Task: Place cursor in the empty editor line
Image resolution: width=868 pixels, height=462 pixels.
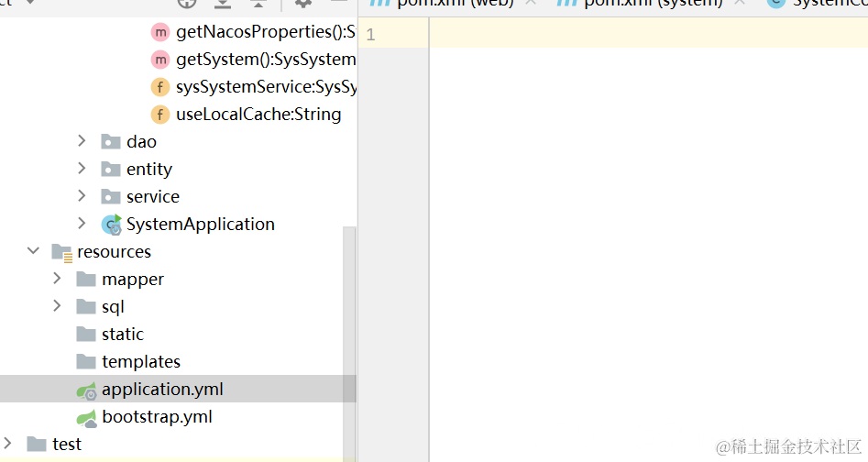Action: coord(648,33)
